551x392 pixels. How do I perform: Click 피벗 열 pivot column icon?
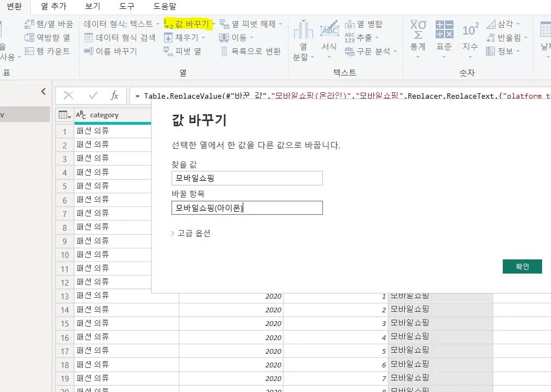click(168, 51)
